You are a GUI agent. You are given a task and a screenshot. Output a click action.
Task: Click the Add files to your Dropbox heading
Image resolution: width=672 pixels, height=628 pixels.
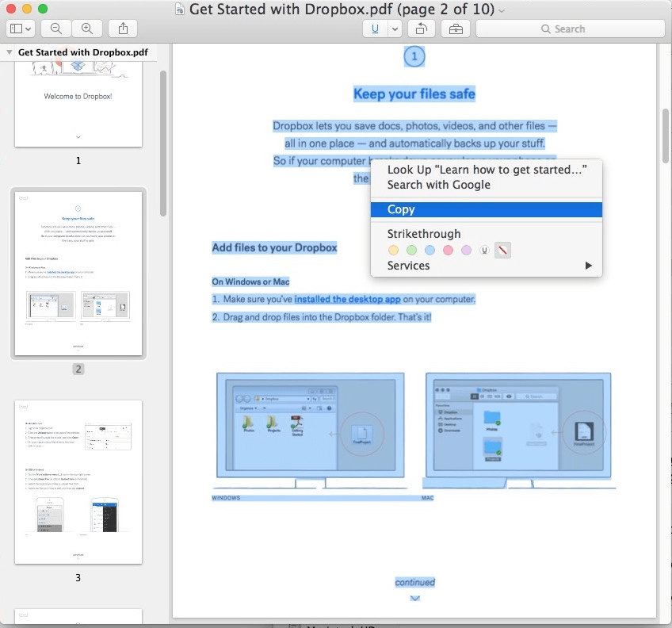275,248
